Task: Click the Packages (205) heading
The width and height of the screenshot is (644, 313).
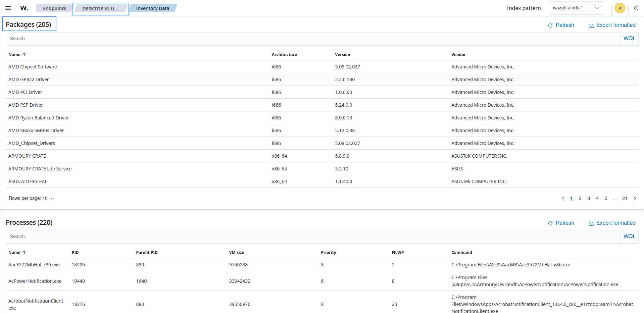Action: (x=29, y=24)
